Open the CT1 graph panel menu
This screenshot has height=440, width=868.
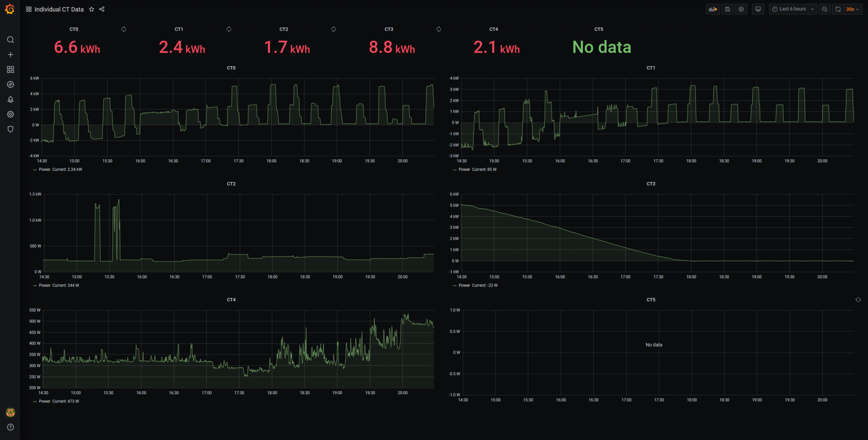point(650,67)
